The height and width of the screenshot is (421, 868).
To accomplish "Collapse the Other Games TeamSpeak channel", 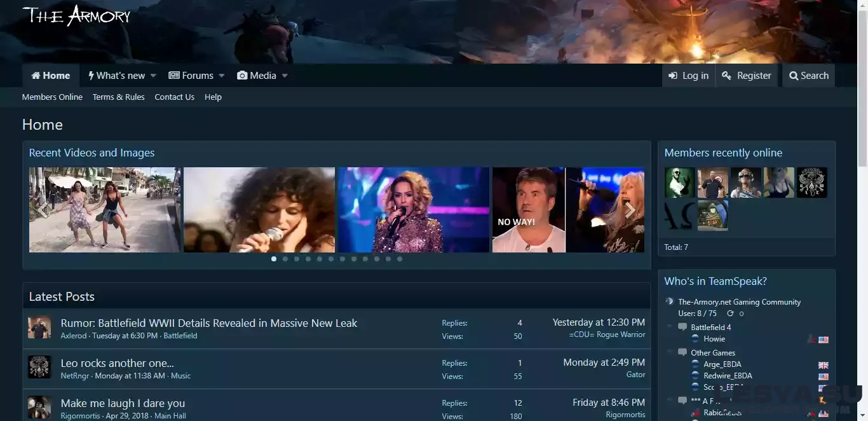I will pos(670,353).
